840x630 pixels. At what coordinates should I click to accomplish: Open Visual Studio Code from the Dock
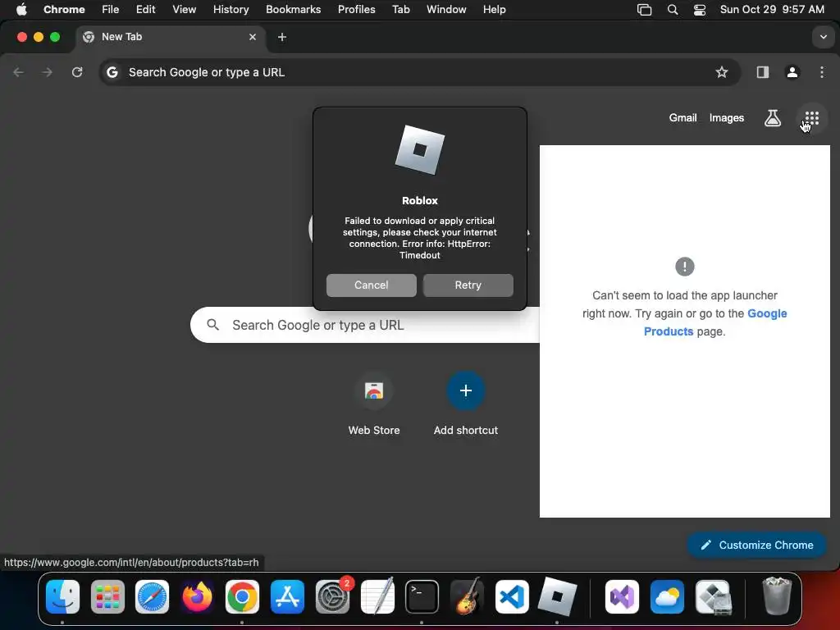[x=512, y=596]
